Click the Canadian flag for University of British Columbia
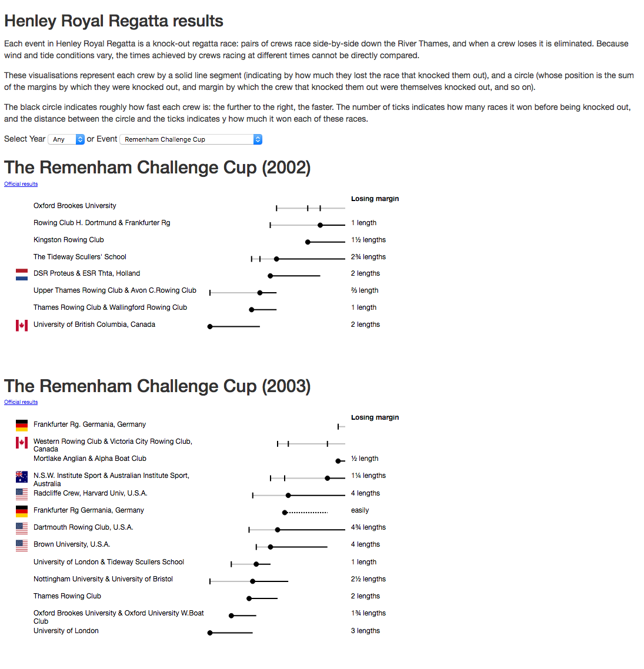The image size is (644, 669). pos(21,325)
